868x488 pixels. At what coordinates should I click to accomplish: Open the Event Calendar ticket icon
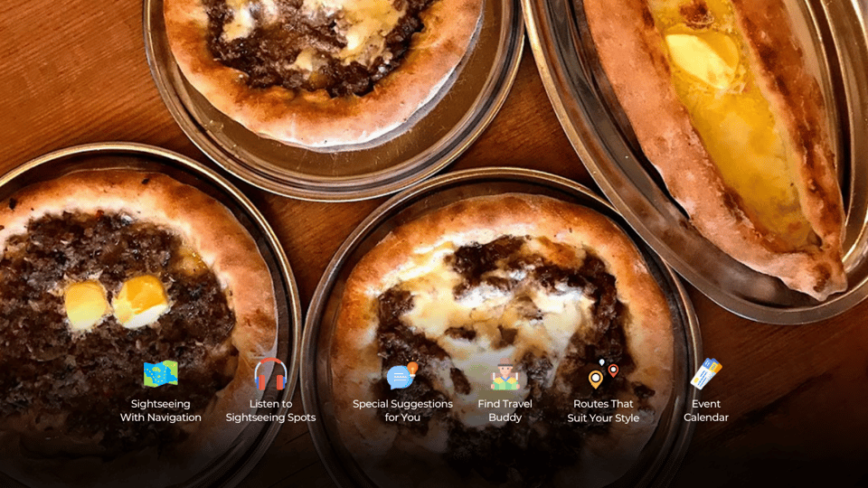[706, 373]
